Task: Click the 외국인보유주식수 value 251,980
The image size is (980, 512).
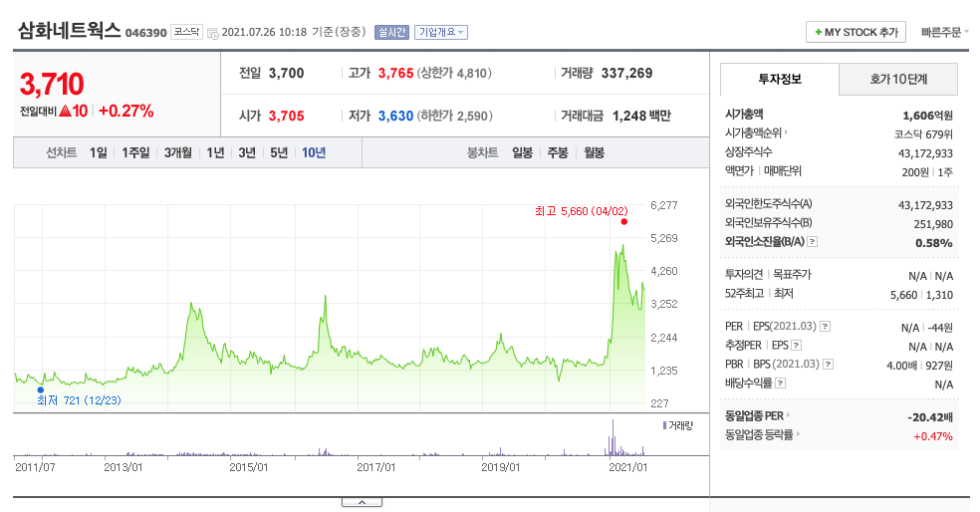Action: point(933,224)
